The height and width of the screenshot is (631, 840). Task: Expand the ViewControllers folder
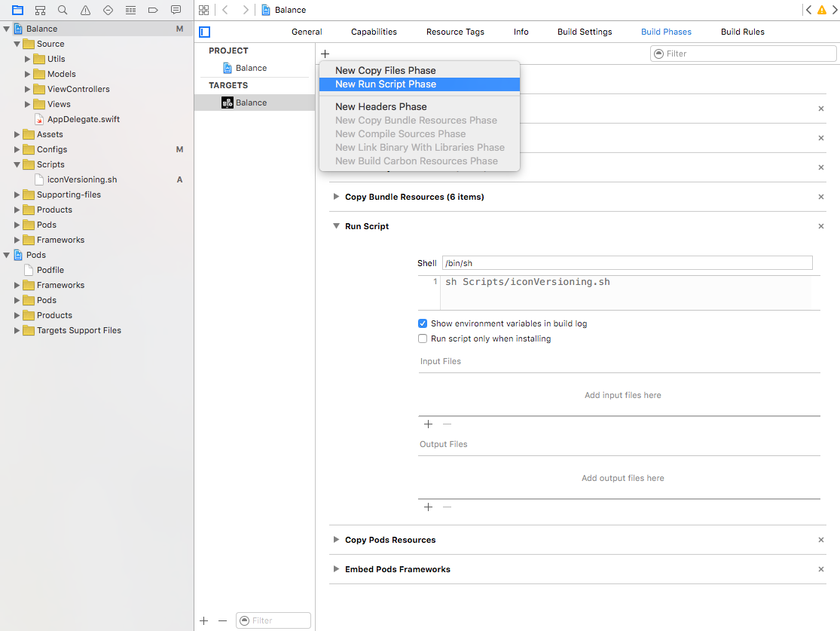pos(27,89)
